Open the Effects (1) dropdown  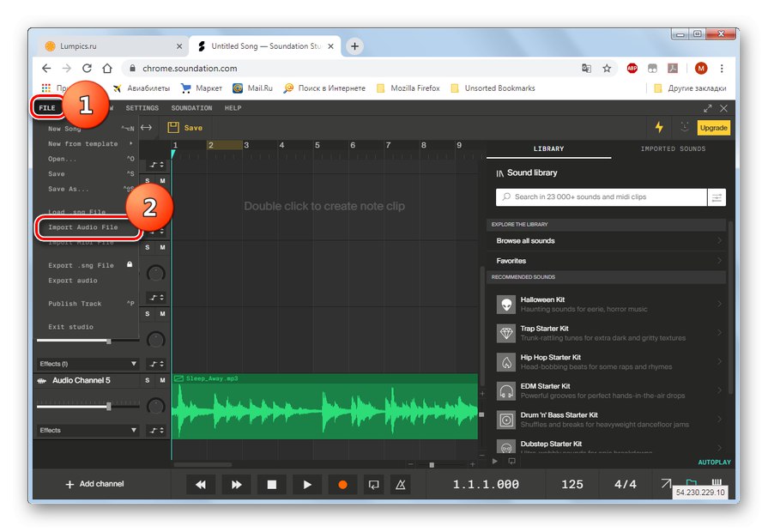coord(88,364)
